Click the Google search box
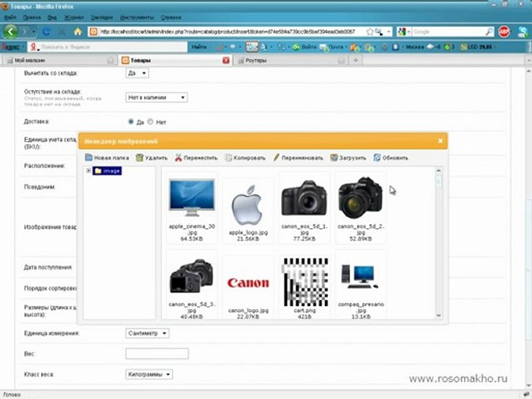This screenshot has width=532, height=399. coord(448,32)
